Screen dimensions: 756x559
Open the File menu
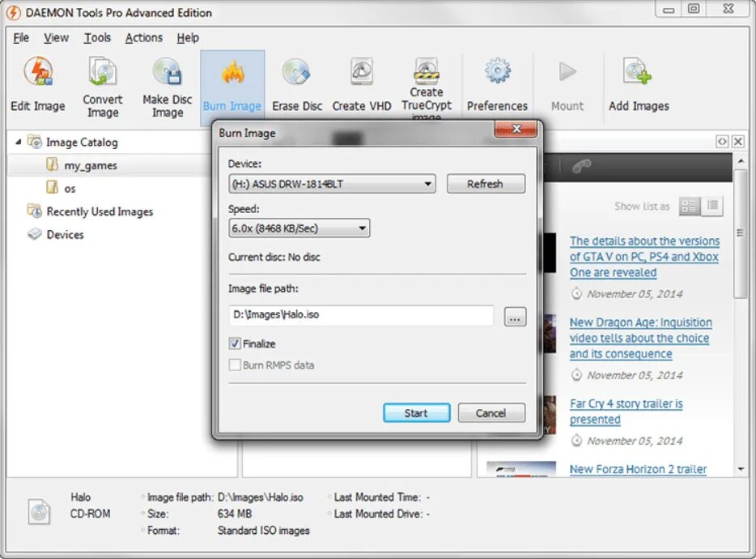click(21, 37)
